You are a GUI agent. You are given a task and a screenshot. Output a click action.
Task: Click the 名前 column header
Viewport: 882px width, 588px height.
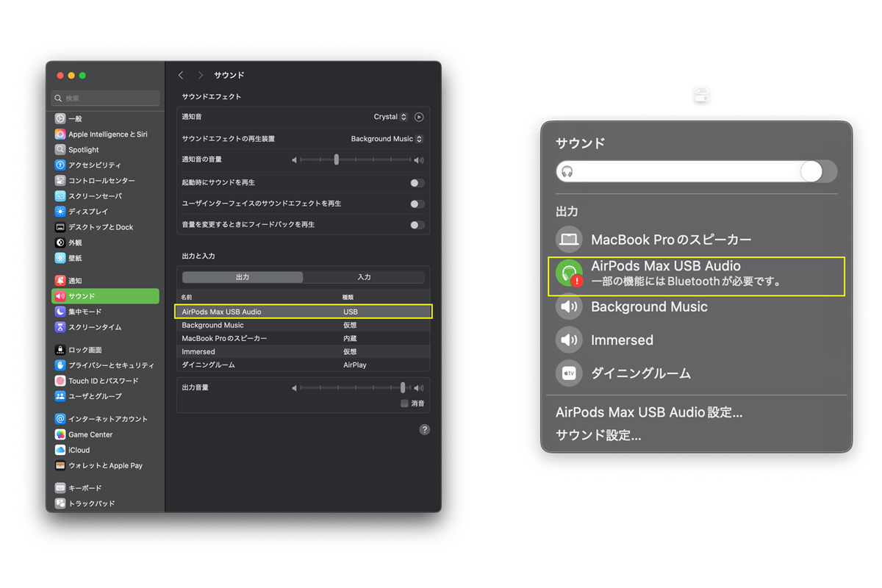[x=187, y=297]
